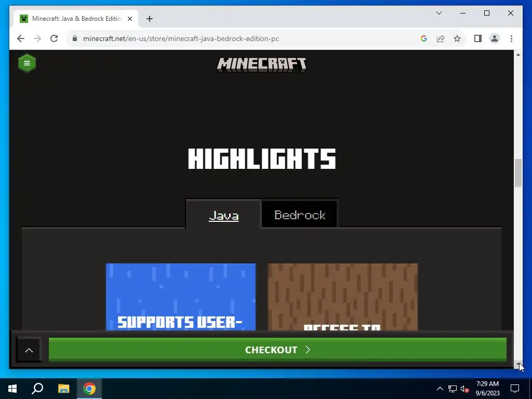Close the Minecraft browser tab

coord(129,19)
